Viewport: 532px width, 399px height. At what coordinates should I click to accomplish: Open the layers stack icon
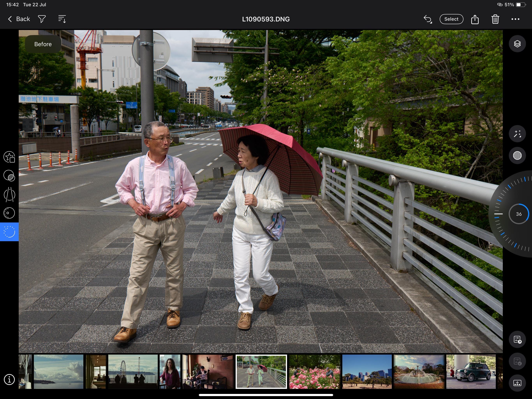(517, 44)
